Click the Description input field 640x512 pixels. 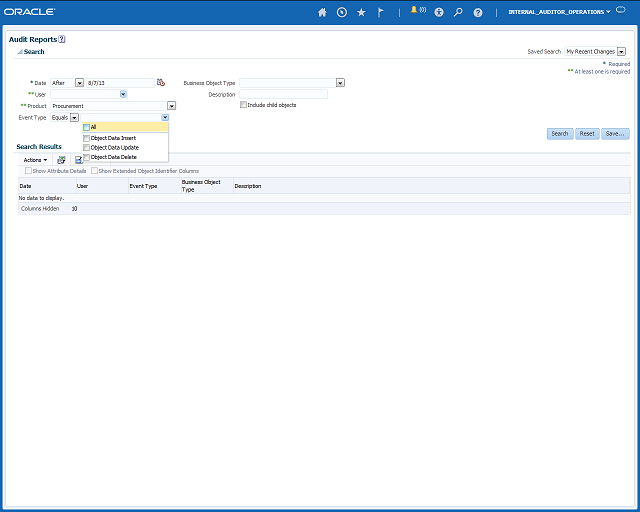283,94
